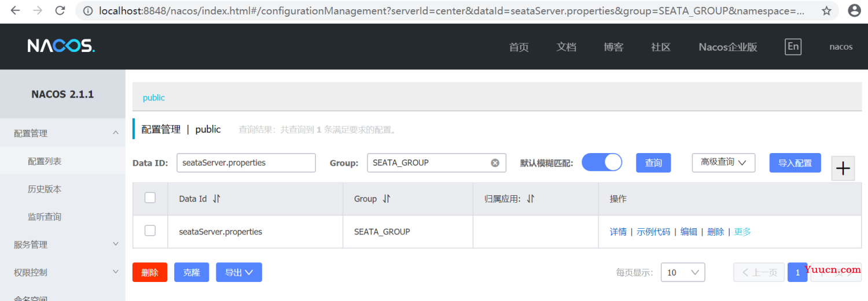Open 示例代码 for seataServer.properties
The image size is (868, 301).
653,232
